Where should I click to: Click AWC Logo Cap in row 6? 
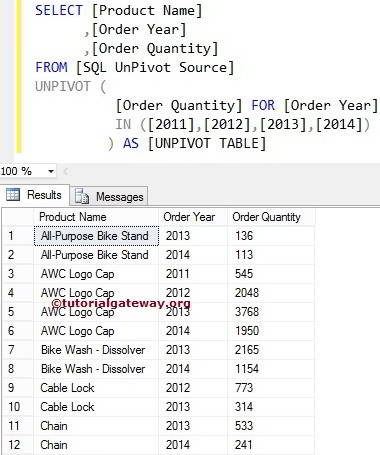(x=78, y=331)
